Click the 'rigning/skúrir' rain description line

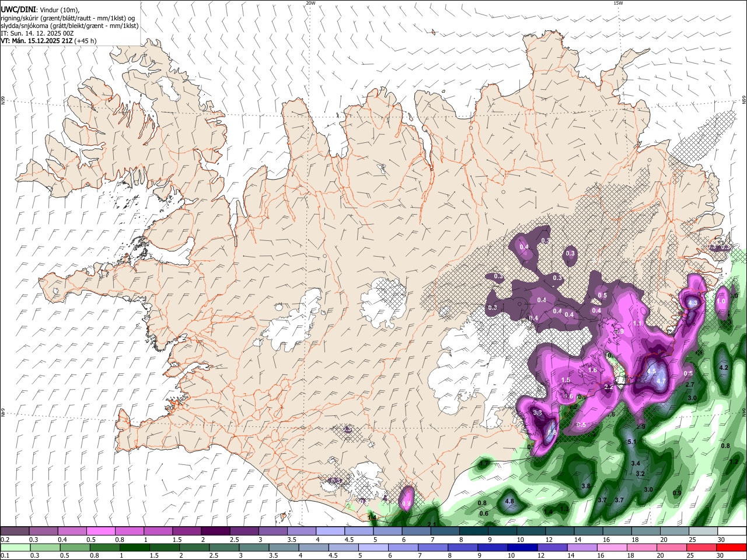67,18
